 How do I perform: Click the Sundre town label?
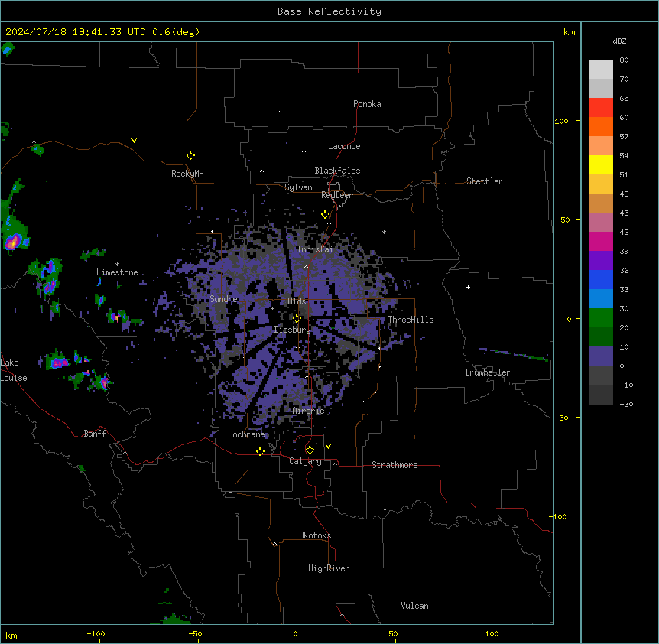[x=223, y=299]
